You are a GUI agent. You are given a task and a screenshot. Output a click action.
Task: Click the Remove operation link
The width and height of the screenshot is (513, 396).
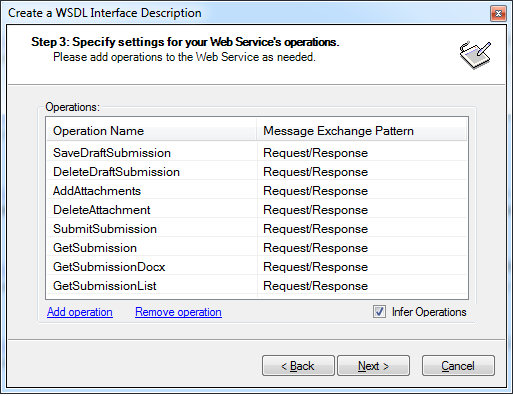tap(178, 312)
